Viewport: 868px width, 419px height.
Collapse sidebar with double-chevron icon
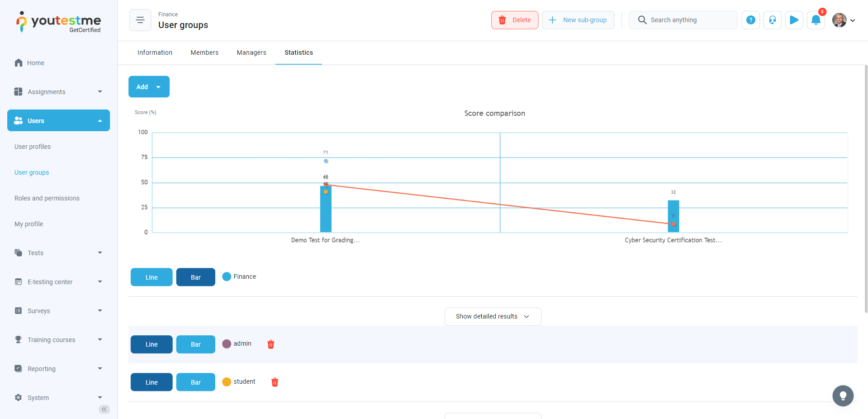click(104, 409)
